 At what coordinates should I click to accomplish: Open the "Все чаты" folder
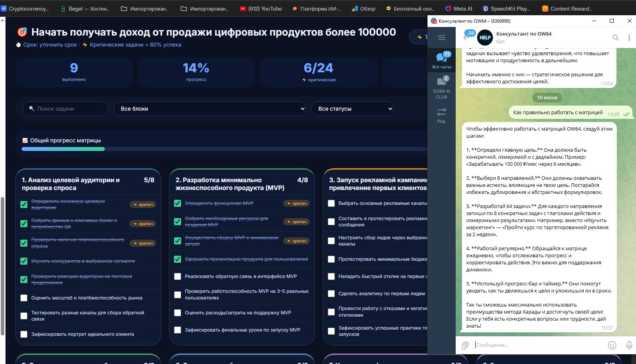[x=442, y=60]
